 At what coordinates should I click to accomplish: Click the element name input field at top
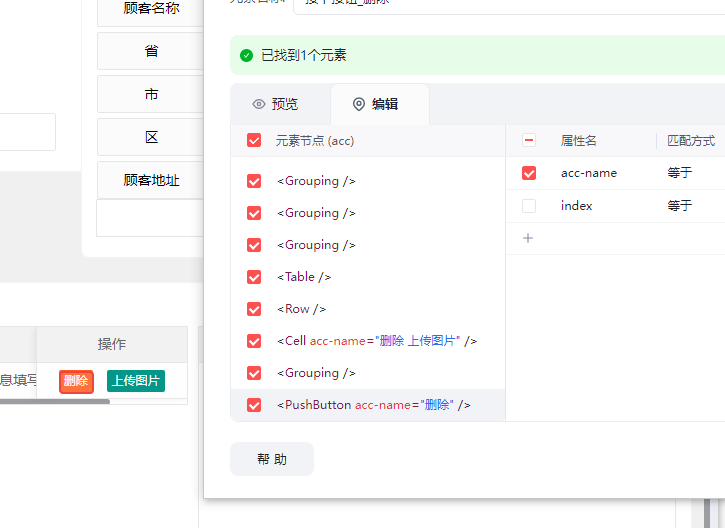(509, 6)
